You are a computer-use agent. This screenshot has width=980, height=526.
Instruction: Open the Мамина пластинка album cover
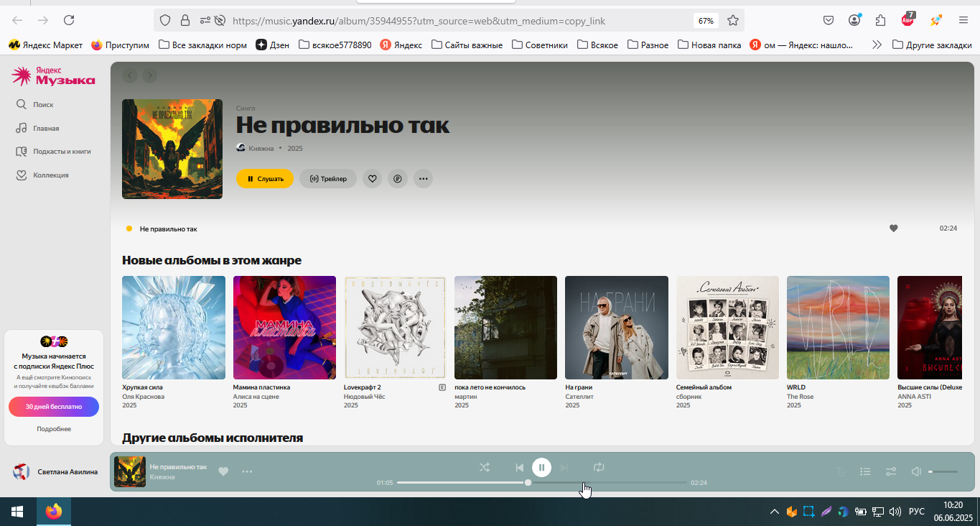coord(284,328)
